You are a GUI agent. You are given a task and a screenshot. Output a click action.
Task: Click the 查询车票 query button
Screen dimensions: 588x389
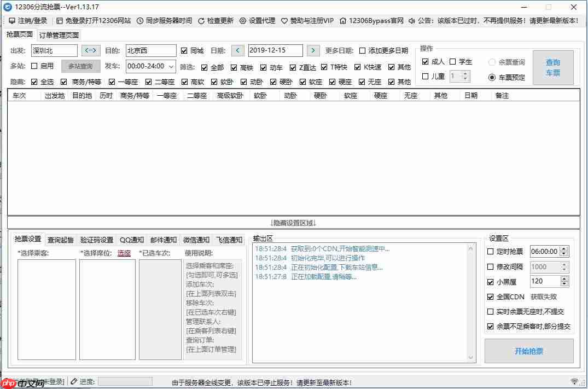point(553,67)
